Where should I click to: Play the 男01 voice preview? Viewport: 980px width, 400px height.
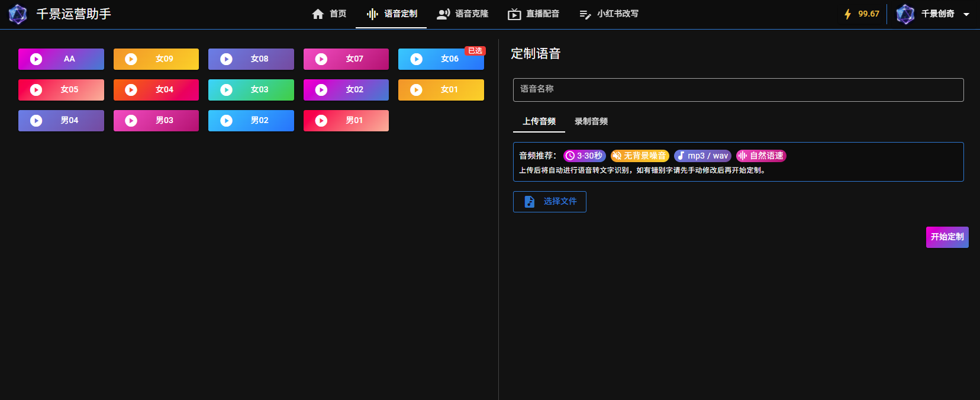(x=321, y=121)
